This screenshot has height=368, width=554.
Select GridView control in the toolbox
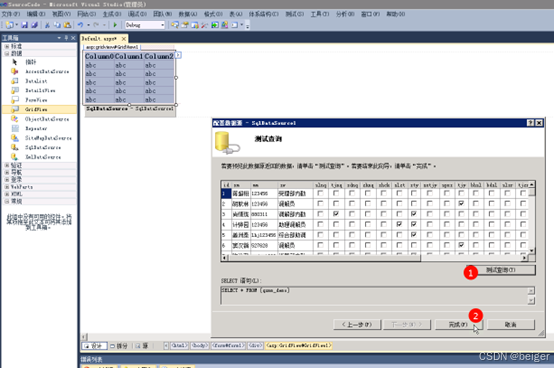point(39,109)
